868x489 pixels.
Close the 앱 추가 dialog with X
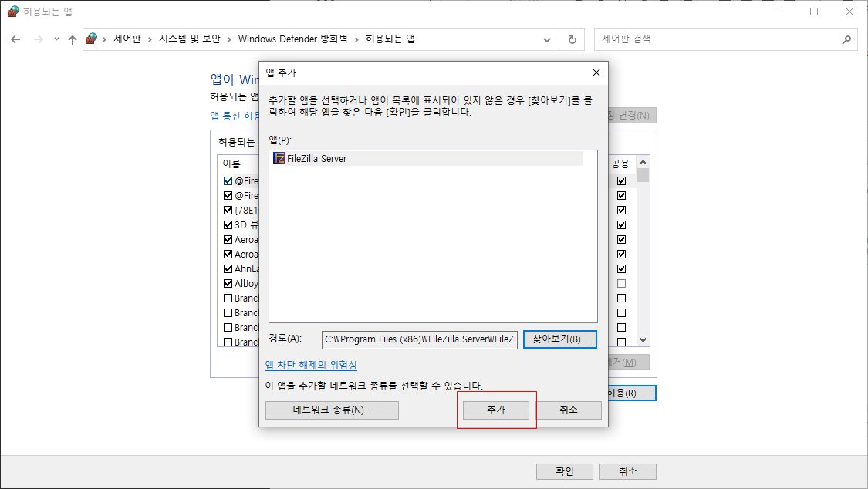coord(596,73)
